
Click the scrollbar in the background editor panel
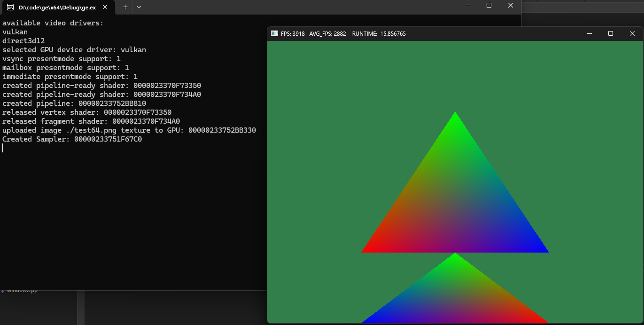(x=81, y=308)
